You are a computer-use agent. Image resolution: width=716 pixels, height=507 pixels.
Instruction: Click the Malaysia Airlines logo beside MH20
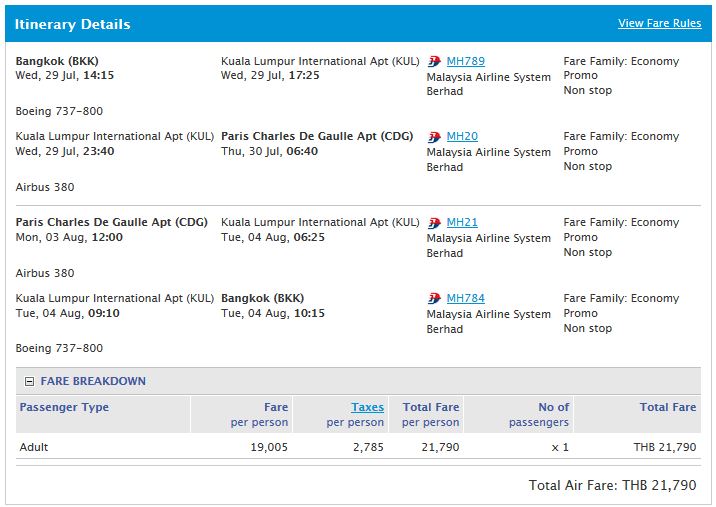pyautogui.click(x=434, y=137)
